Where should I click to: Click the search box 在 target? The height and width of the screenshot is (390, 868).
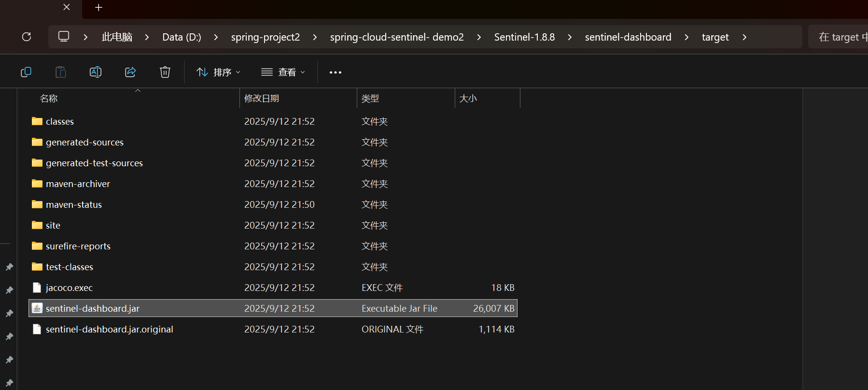tap(838, 37)
